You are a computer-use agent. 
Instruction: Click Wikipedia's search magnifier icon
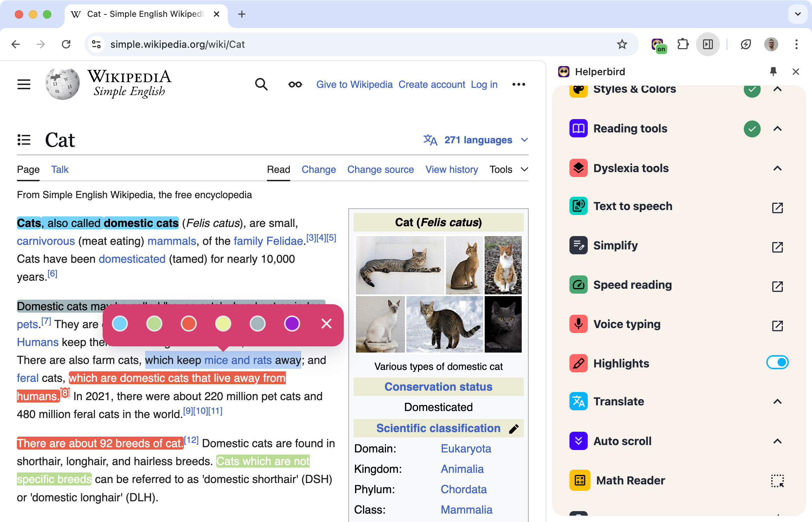click(x=261, y=84)
